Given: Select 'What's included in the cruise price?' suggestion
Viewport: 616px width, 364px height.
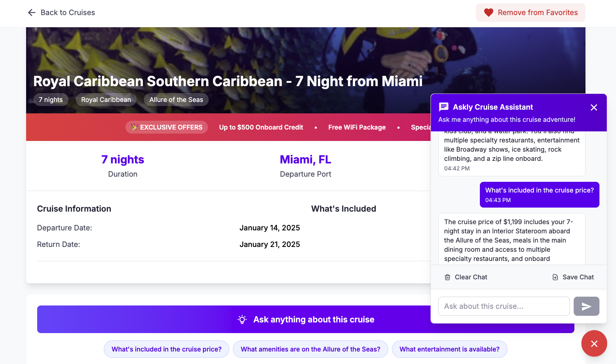Looking at the screenshot, I should click(166, 349).
